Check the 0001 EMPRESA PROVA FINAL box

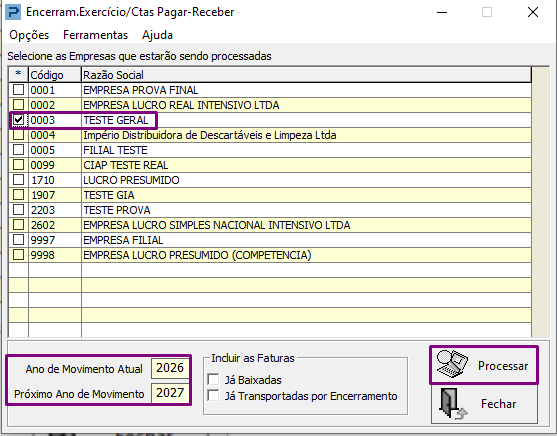(x=18, y=90)
